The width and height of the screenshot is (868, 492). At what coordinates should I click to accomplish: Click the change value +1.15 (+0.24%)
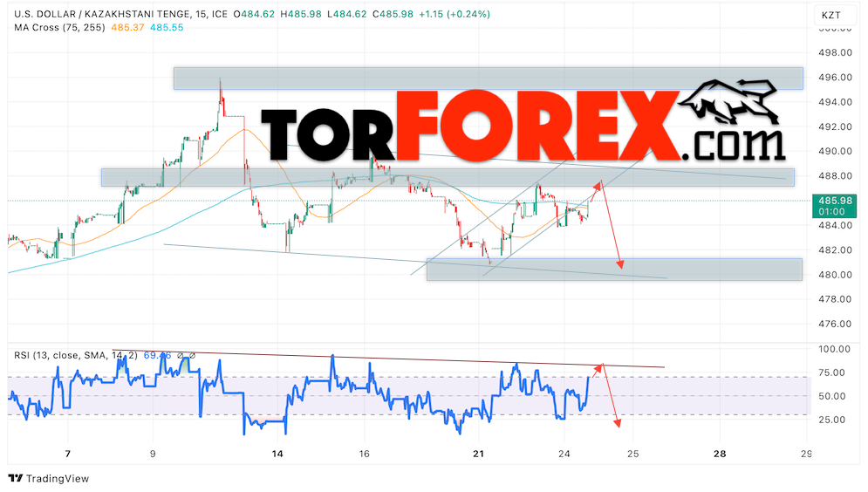click(x=454, y=14)
